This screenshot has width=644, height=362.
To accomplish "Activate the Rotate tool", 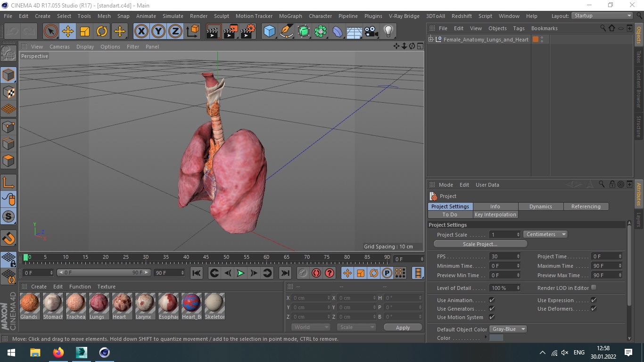I will 102,32.
